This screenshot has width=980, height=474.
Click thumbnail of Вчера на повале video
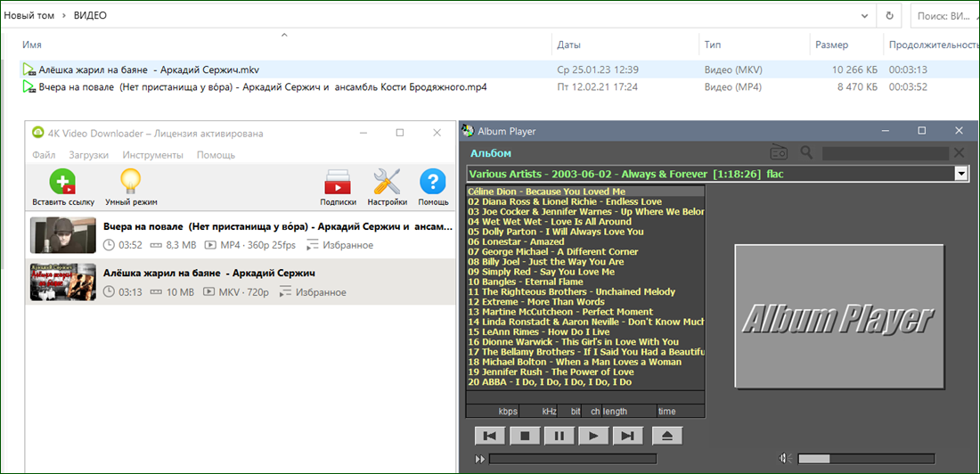(x=63, y=235)
